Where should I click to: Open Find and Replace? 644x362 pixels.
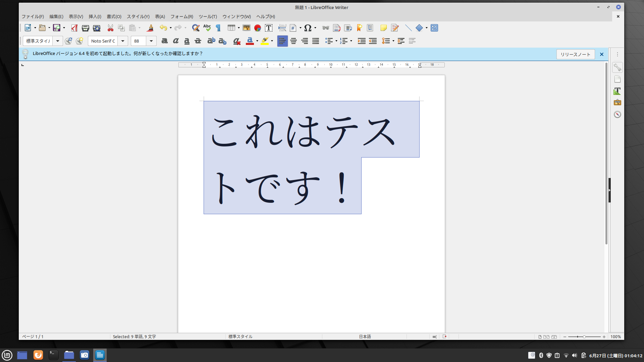tap(196, 28)
